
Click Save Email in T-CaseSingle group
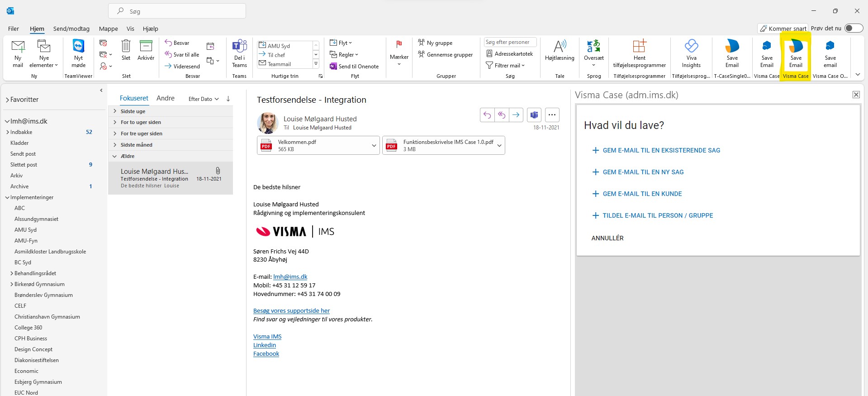point(732,53)
